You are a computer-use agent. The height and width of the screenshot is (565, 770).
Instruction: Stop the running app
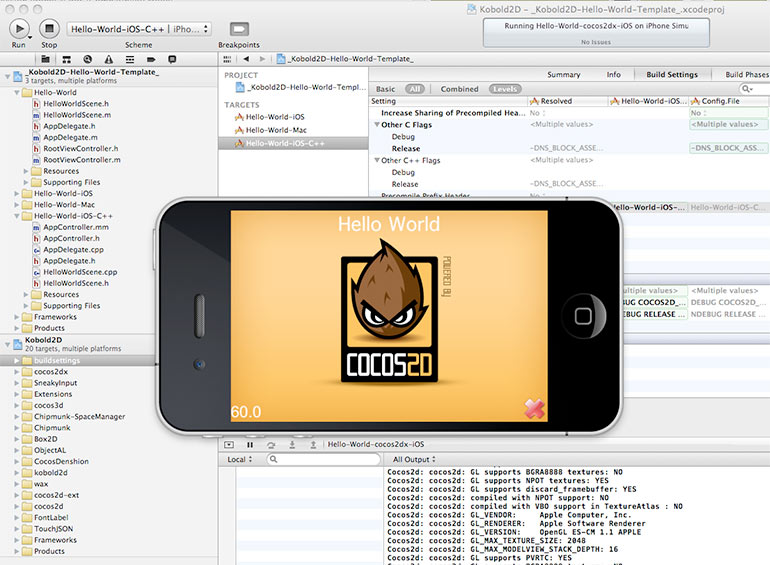[49, 29]
